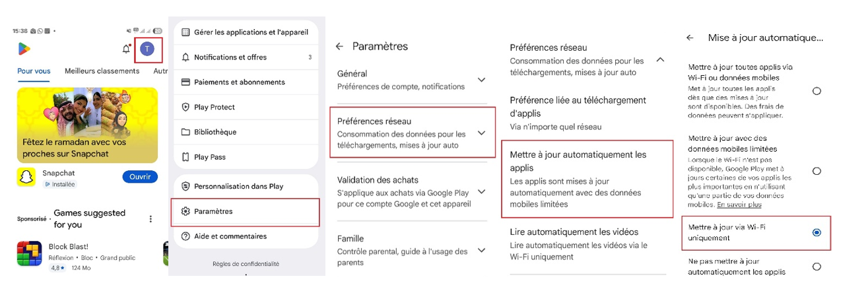Select update via Wi-Fi only option

817,232
